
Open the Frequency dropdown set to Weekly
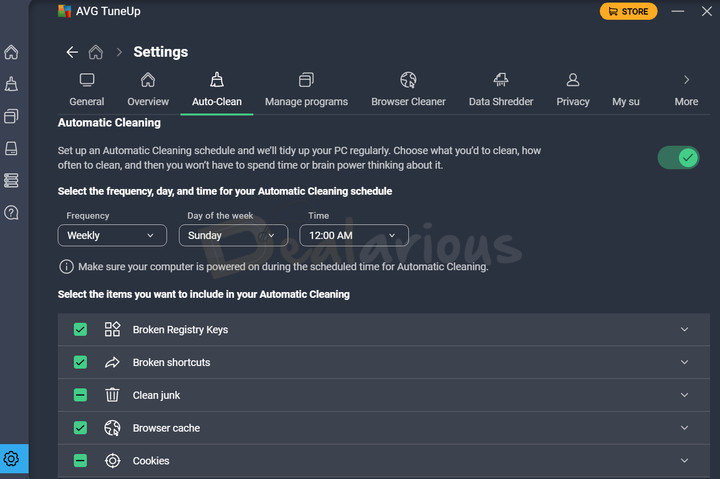pos(112,235)
